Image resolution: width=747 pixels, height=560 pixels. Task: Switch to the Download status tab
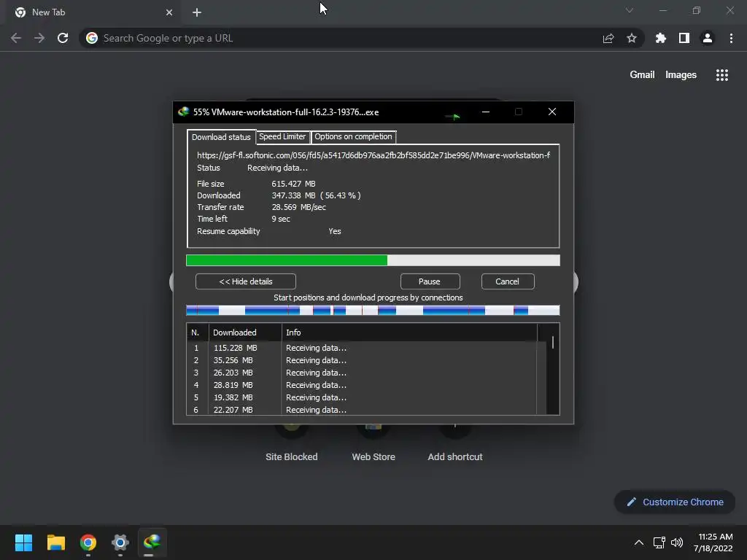coord(221,137)
